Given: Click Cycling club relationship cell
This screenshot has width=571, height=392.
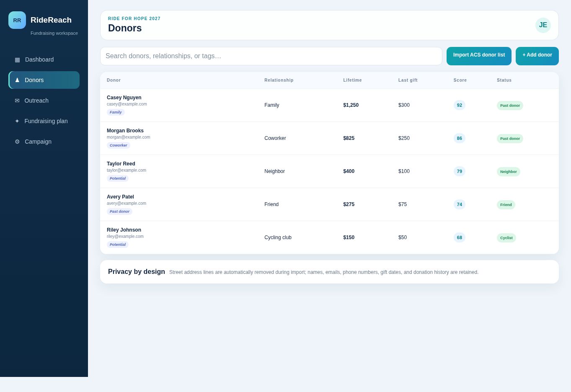Looking at the screenshot, I should click(278, 237).
